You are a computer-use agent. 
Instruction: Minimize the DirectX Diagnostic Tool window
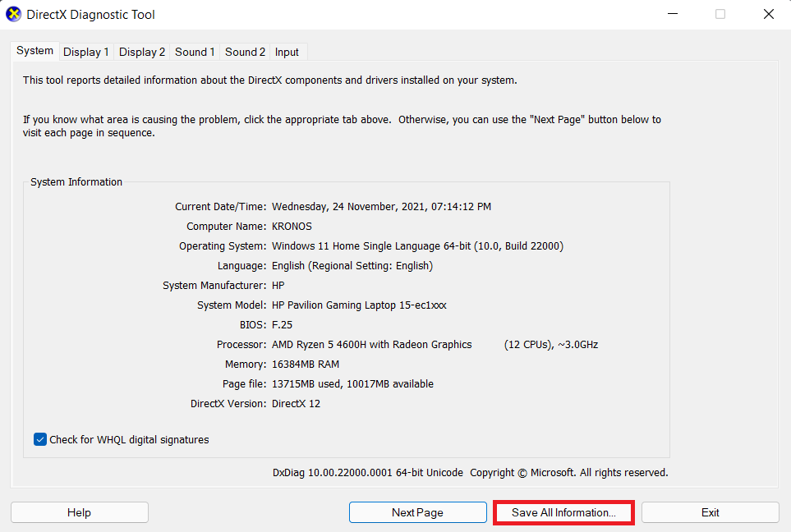(x=673, y=14)
